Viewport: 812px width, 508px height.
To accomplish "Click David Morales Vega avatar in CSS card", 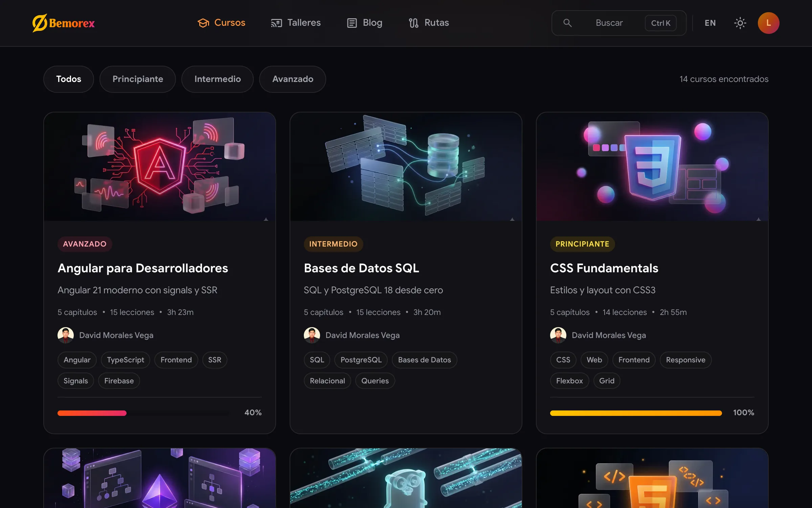I will coord(558,335).
